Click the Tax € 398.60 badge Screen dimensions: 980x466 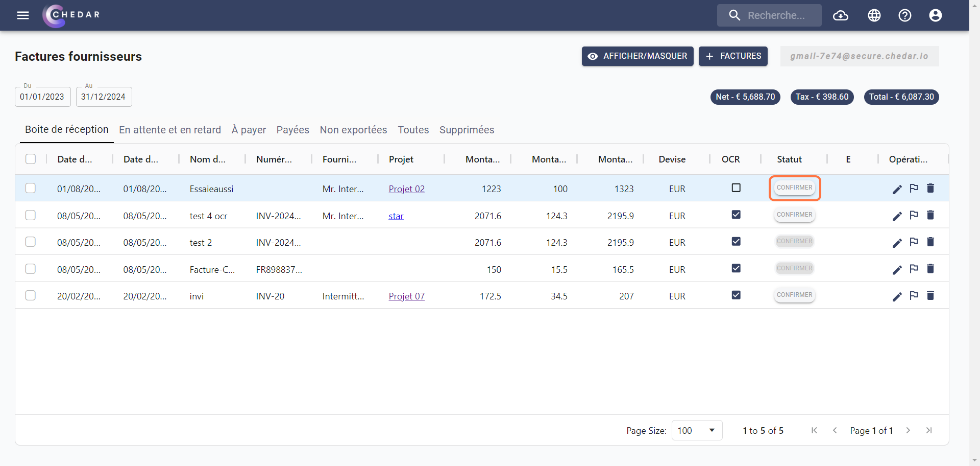[822, 97]
